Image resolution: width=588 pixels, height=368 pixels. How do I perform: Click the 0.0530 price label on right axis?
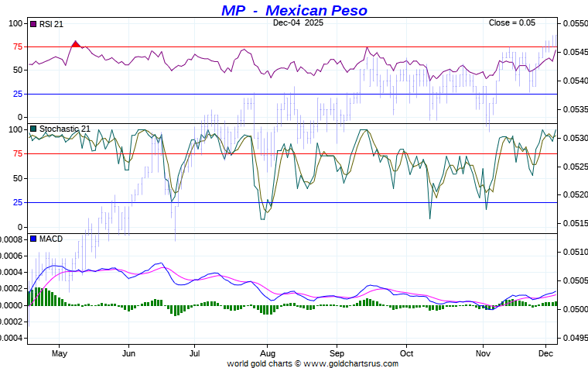[x=576, y=138]
